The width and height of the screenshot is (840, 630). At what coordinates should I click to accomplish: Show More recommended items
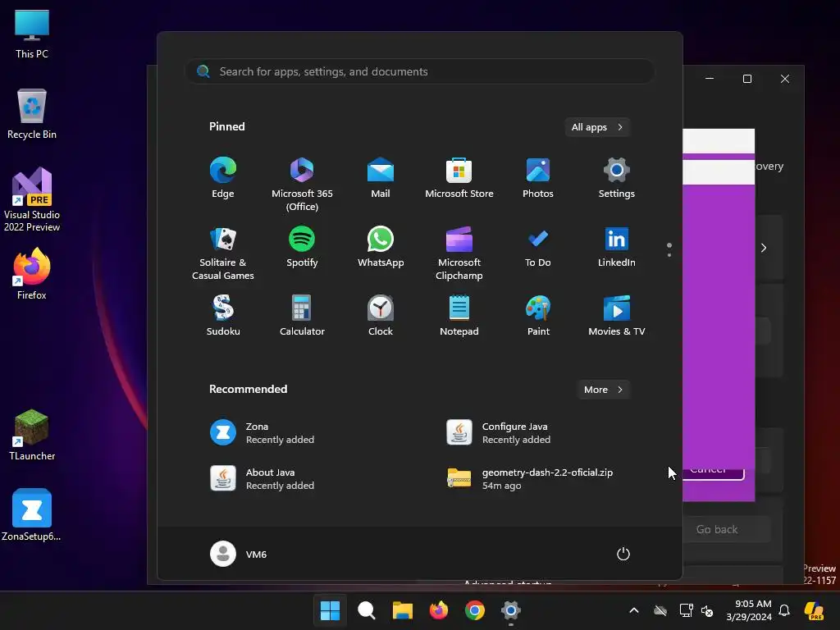point(603,390)
